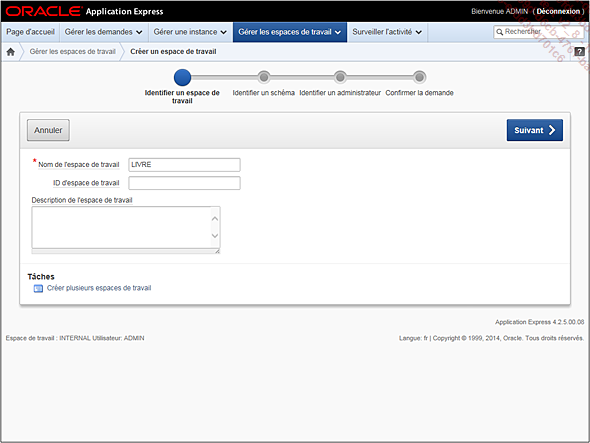Open the Gérer une instance tab
The image size is (590, 443).
pyautogui.click(x=190, y=32)
